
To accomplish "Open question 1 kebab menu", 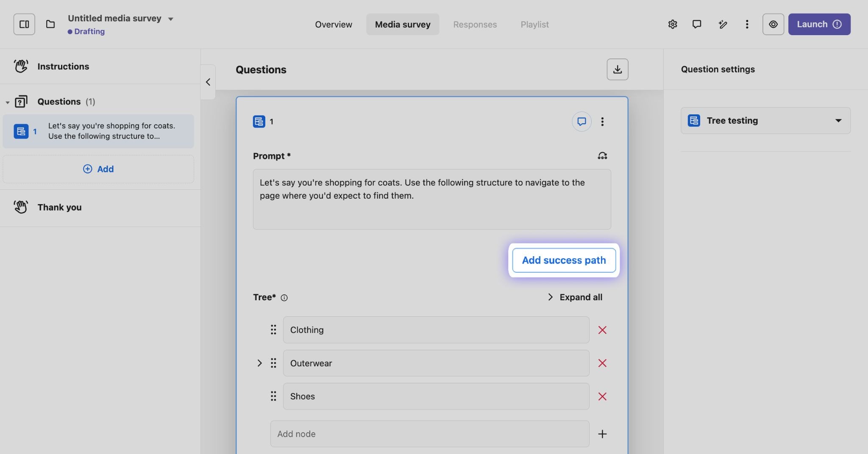I will coord(602,122).
